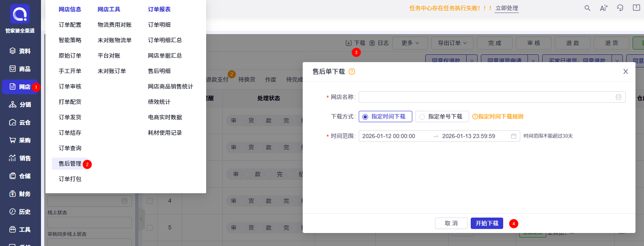Click the 退货 toolbar button
The height and width of the screenshot is (246, 644).
[612, 43]
